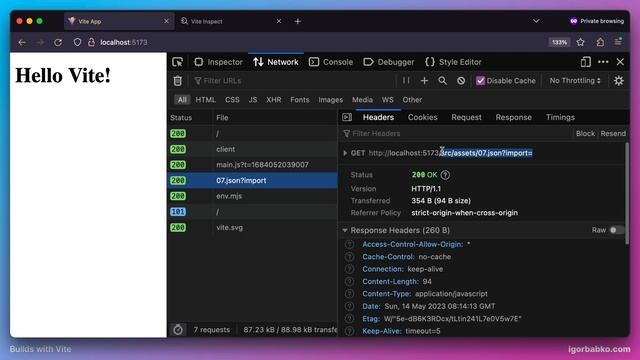Filter requests by Media
Viewport: 640px width, 360px height.
click(362, 100)
